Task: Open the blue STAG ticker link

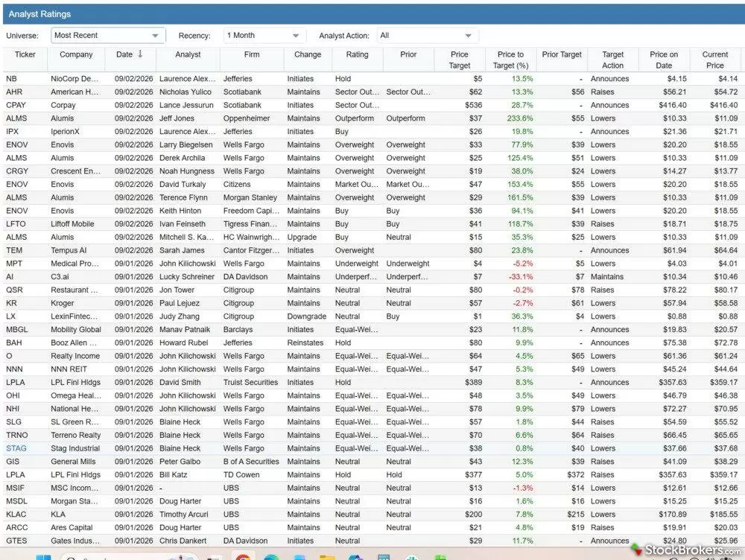Action: 16,448
